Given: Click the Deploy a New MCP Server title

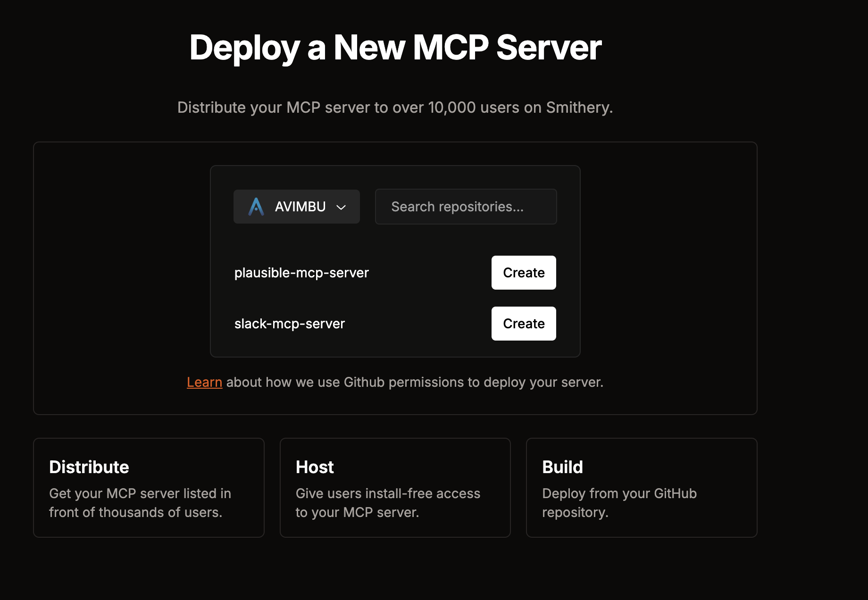Looking at the screenshot, I should 395,48.
